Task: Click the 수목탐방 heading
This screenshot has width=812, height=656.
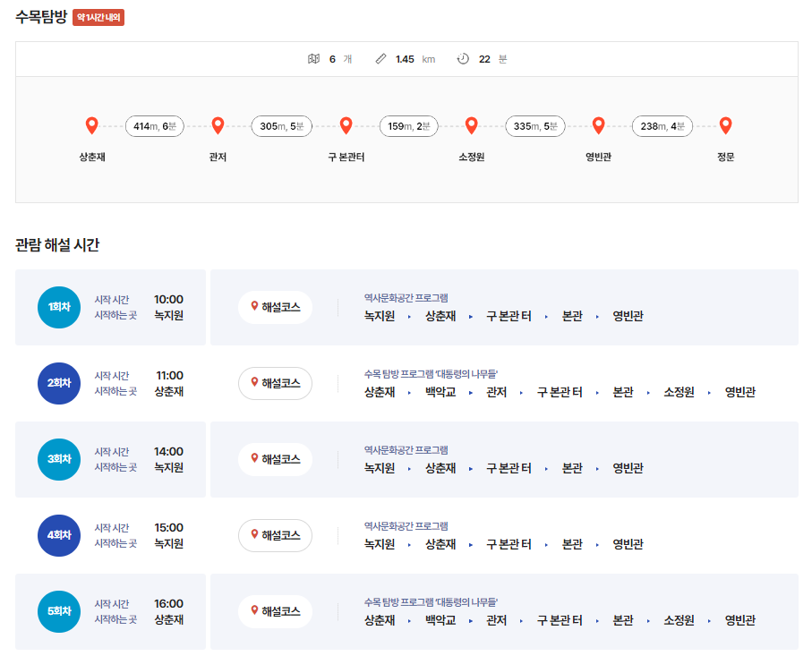Action: [x=41, y=17]
